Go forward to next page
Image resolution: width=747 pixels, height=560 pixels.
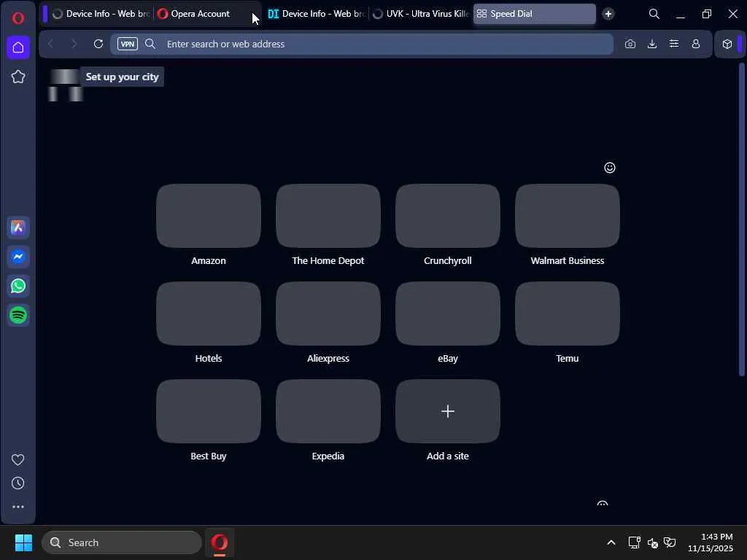tap(74, 44)
